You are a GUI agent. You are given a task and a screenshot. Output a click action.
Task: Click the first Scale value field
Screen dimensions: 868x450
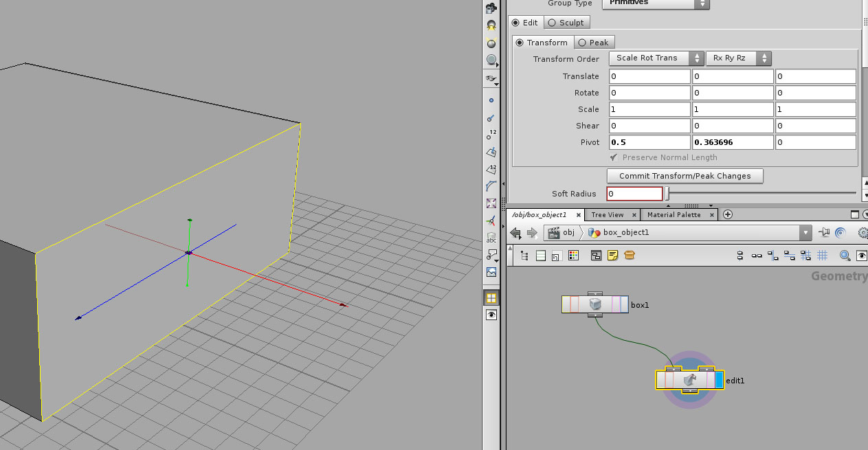[649, 109]
